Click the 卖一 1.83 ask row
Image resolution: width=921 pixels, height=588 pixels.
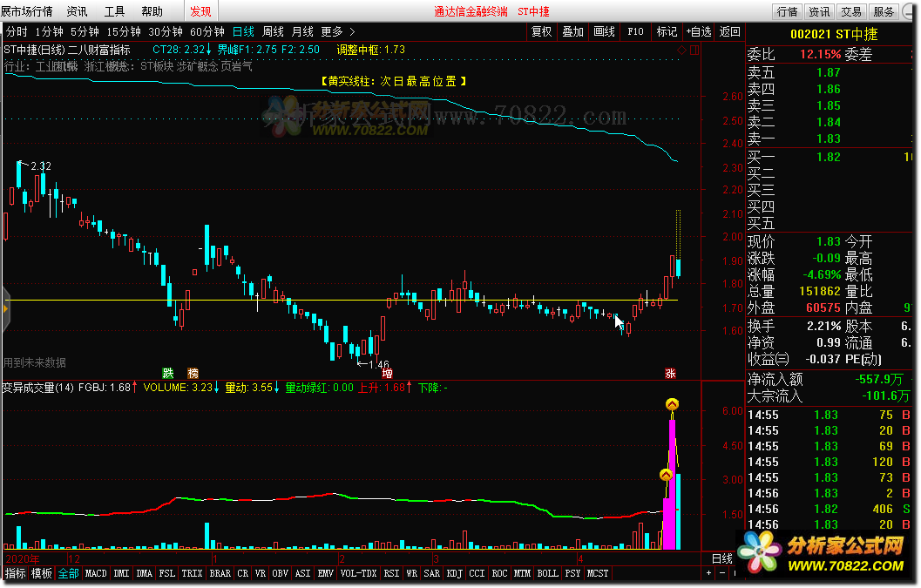[830, 139]
